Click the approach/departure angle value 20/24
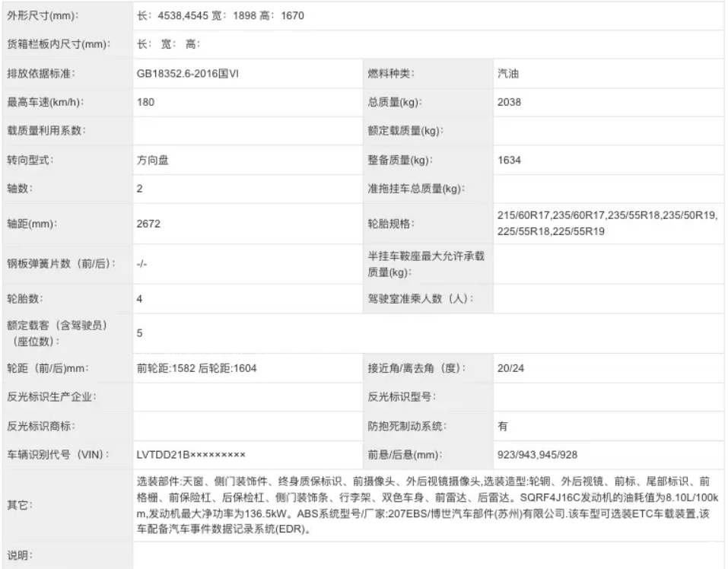Viewport: 728px width, 569px height. 510,368
